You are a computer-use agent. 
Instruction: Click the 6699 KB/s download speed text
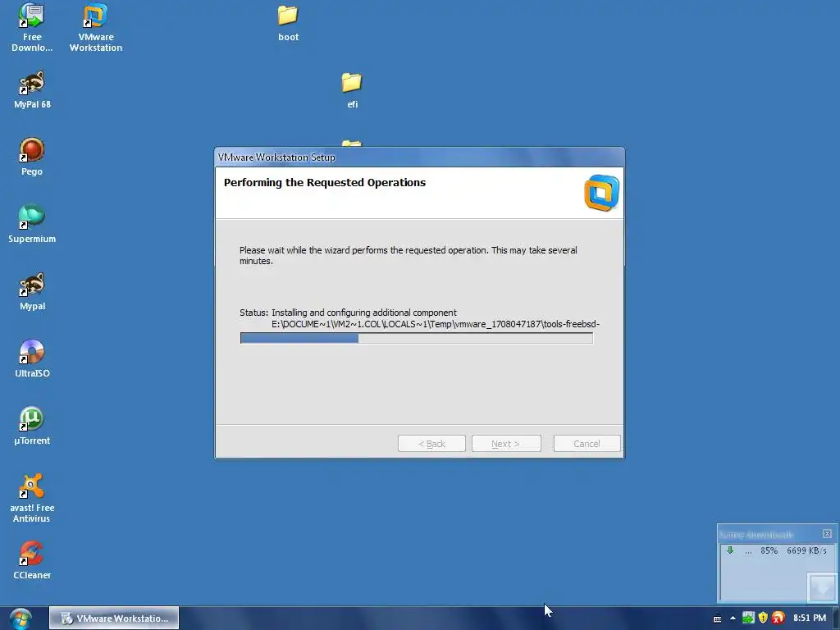click(806, 550)
